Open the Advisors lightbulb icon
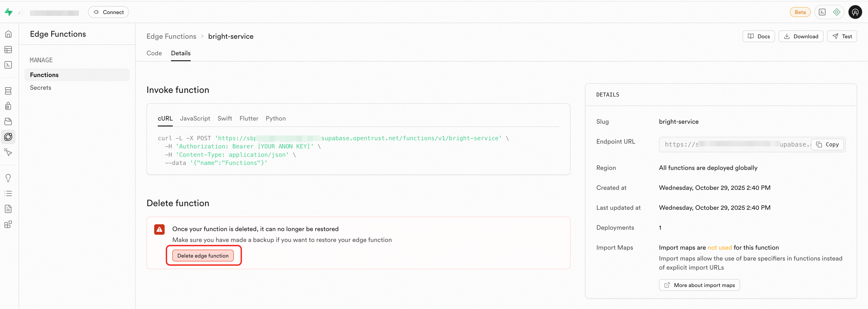The image size is (868, 309). (8, 178)
